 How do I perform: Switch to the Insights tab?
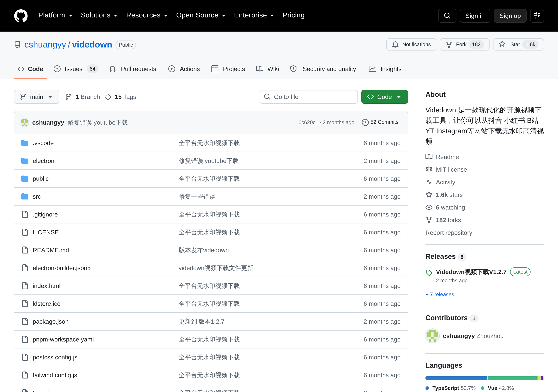click(x=385, y=69)
